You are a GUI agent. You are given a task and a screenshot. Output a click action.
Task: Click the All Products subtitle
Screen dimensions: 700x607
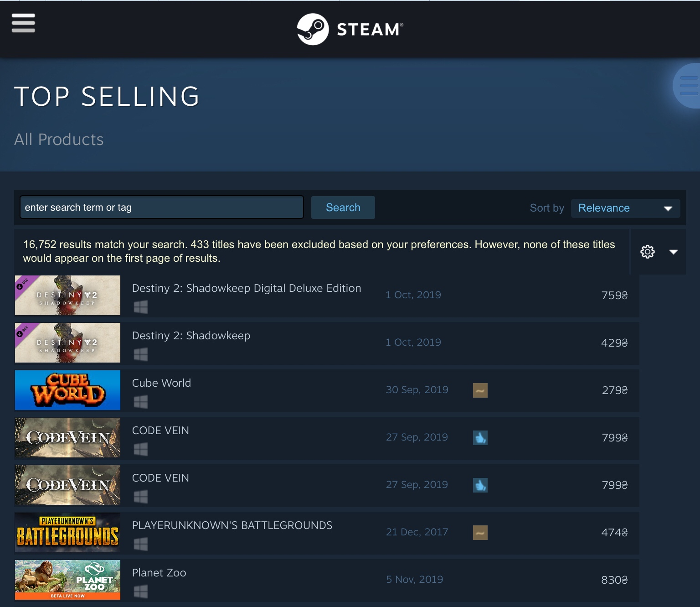59,140
